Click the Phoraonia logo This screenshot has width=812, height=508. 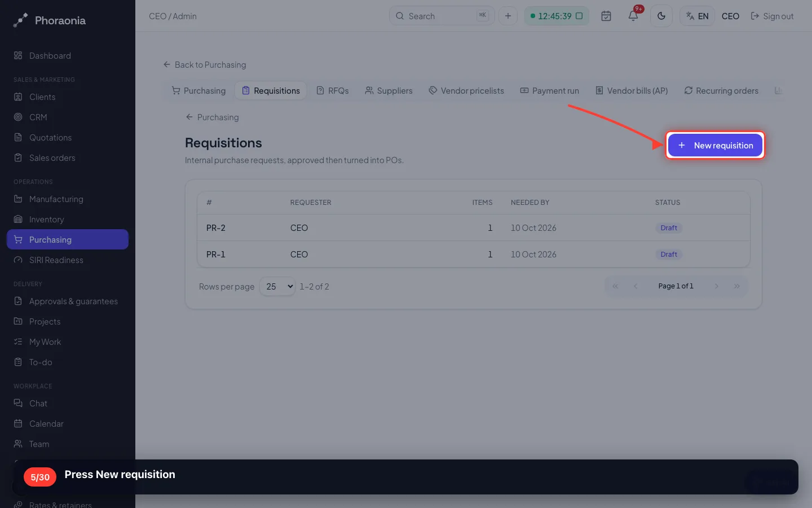pos(50,20)
